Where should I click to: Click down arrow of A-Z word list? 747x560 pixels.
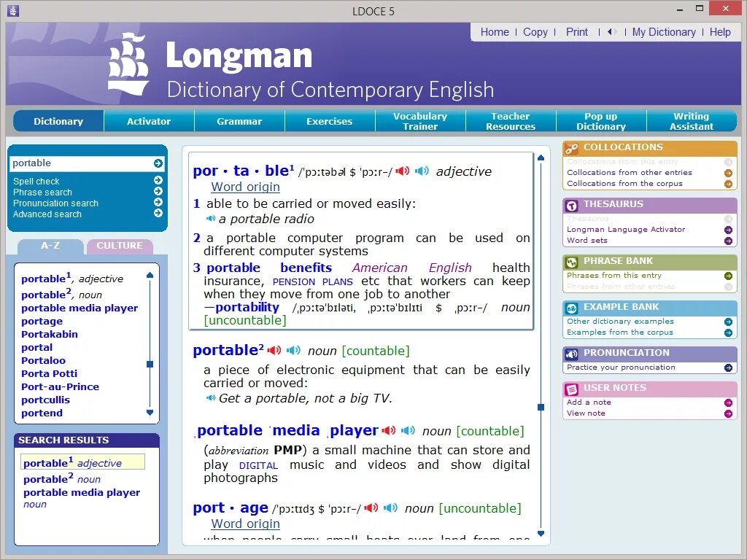[150, 413]
